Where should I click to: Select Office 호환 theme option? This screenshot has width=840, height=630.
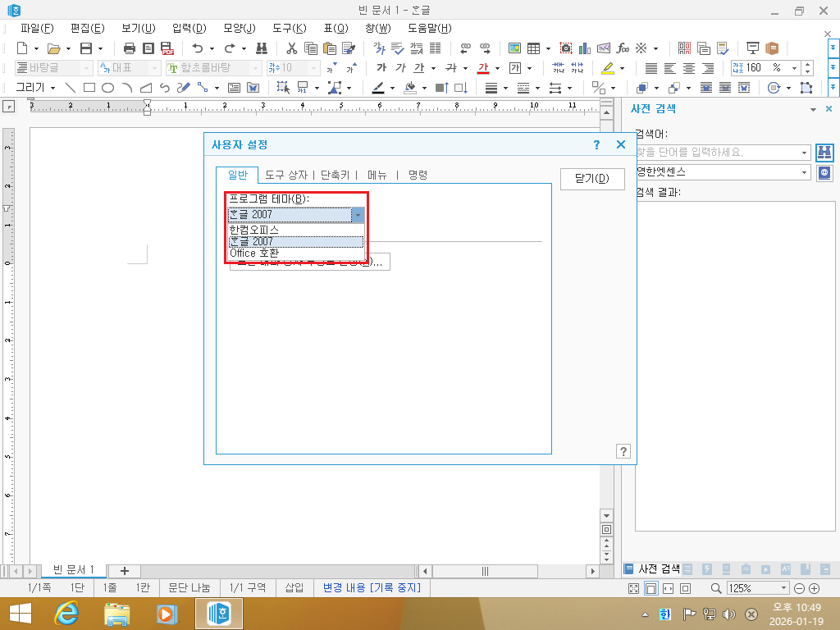click(254, 253)
